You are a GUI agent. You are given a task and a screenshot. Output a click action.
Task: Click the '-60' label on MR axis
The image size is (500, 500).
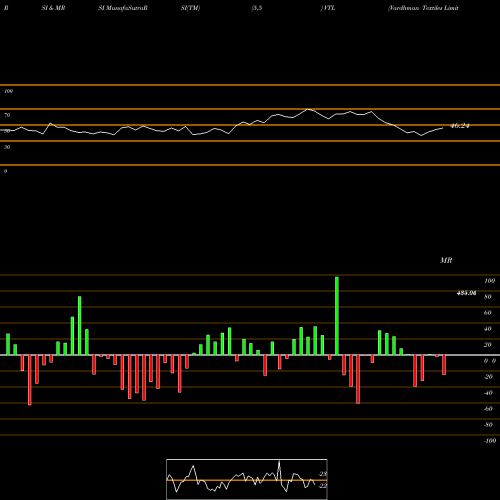488,409
